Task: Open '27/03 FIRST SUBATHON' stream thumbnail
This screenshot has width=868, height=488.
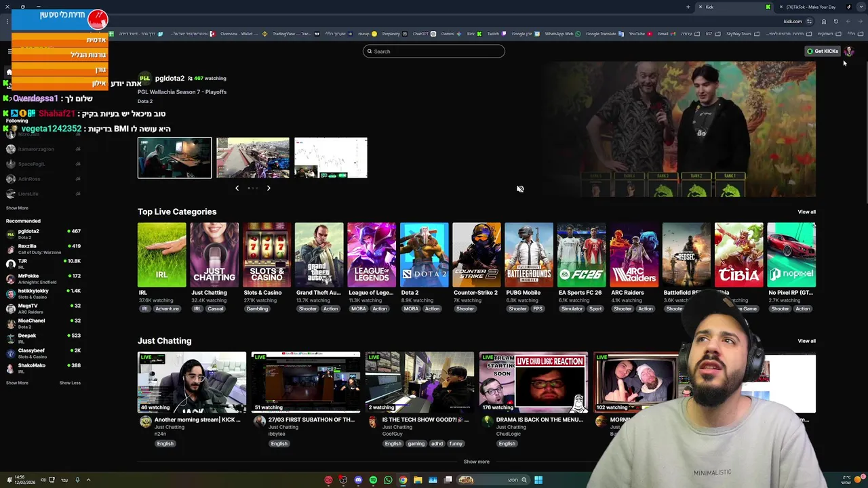Action: tap(306, 382)
